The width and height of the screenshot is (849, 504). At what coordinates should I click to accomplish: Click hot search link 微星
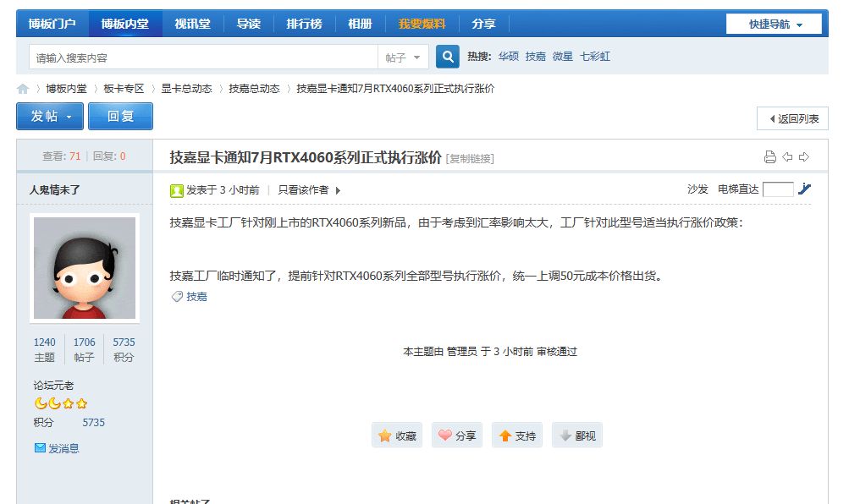pos(563,57)
